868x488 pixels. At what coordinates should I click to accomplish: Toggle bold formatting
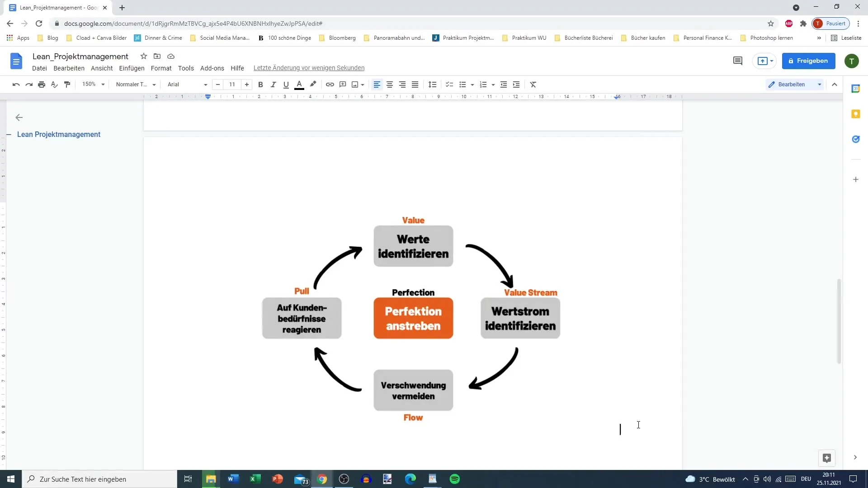[260, 84]
